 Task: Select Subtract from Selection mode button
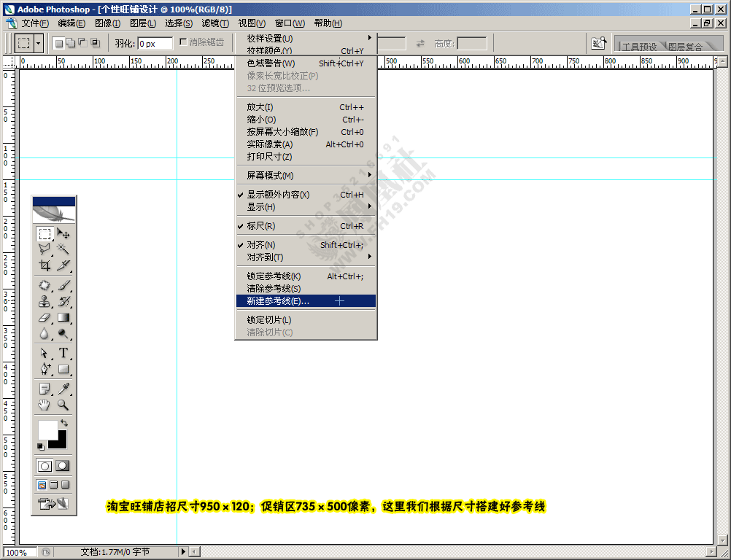point(83,43)
